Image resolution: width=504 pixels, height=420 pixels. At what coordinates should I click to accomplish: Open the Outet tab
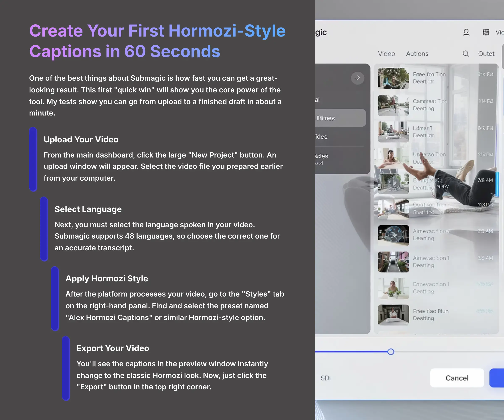pyautogui.click(x=486, y=54)
